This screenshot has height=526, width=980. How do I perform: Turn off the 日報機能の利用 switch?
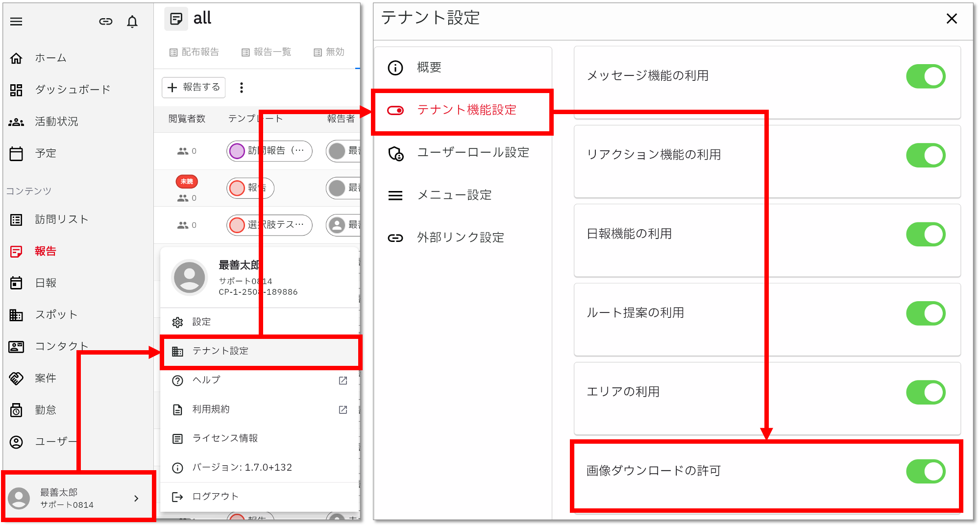[x=925, y=234]
